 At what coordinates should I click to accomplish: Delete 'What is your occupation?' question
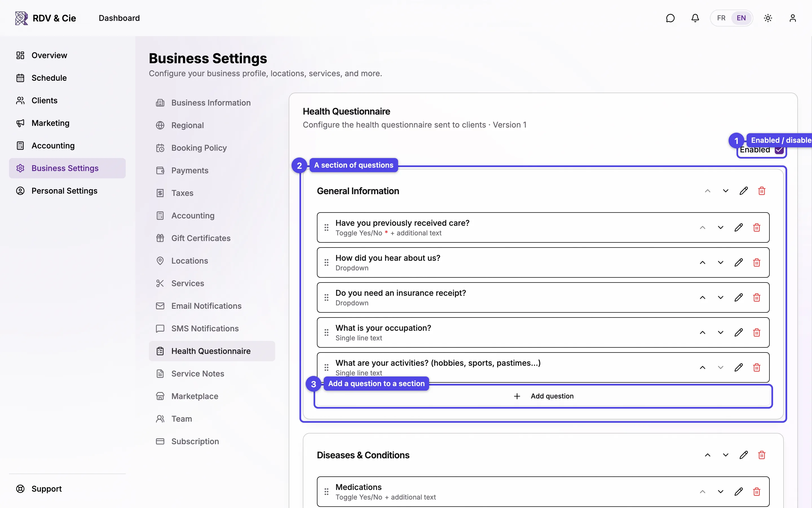pyautogui.click(x=757, y=332)
